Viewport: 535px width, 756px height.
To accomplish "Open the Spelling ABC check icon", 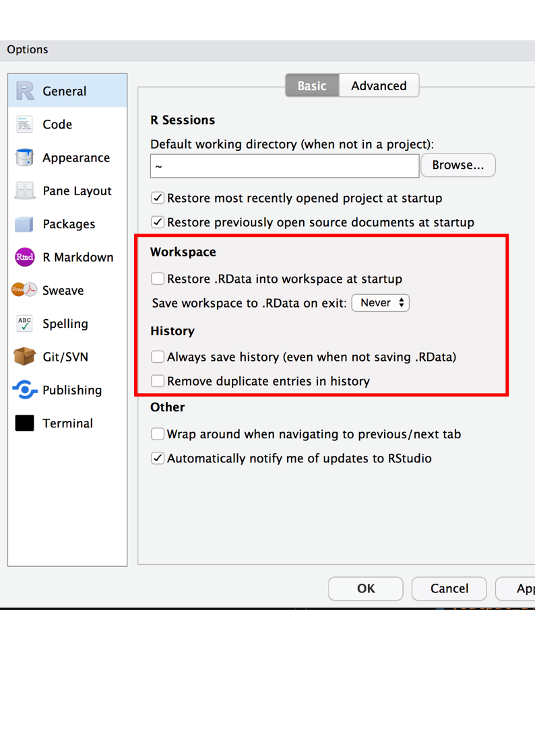I will 24,324.
